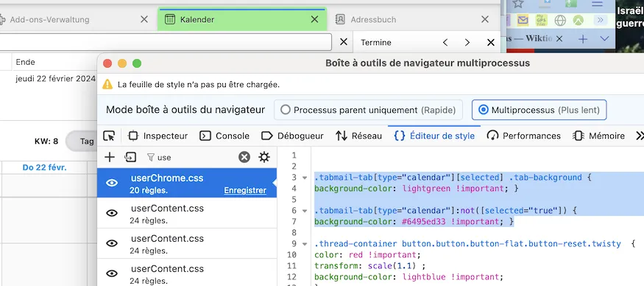Clear the stylesheet filter text
The width and height of the screenshot is (644, 286).
click(244, 157)
